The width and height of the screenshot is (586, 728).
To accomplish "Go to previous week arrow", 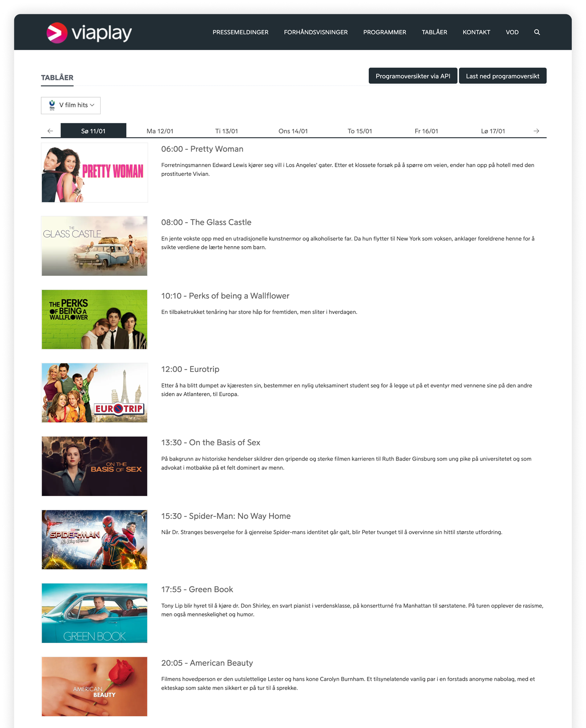I will tap(50, 131).
